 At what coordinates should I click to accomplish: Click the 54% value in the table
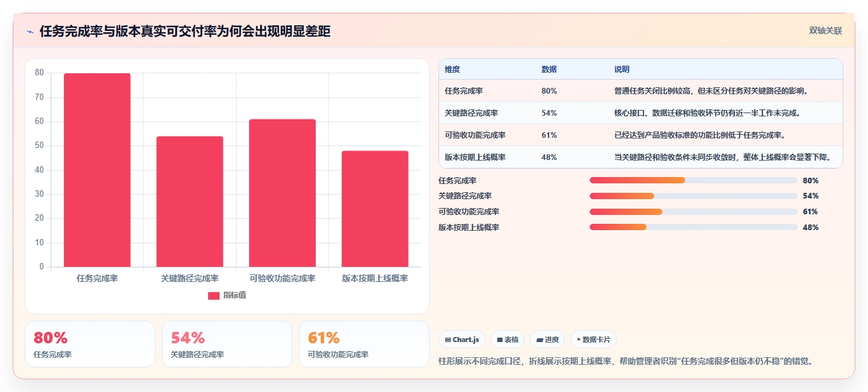pyautogui.click(x=549, y=113)
